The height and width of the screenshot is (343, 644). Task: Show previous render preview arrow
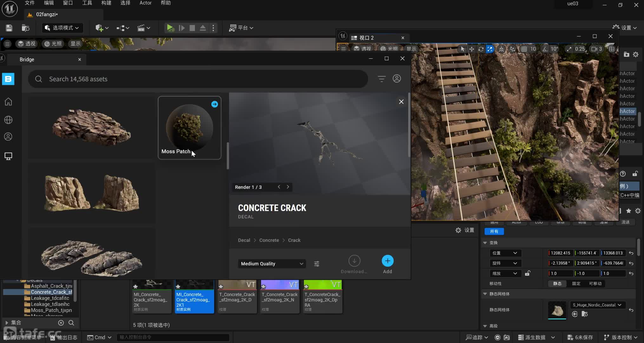click(x=279, y=187)
